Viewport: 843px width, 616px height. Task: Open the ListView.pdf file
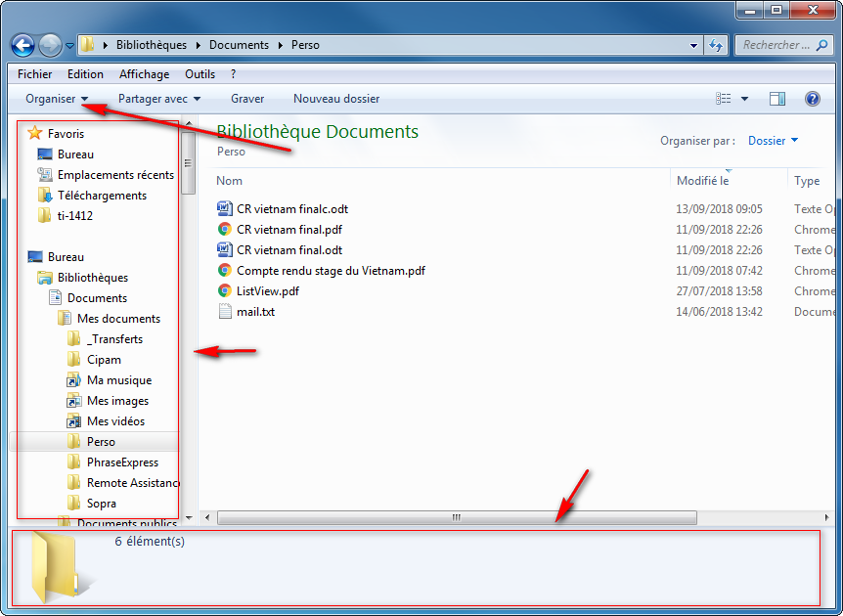coord(267,291)
